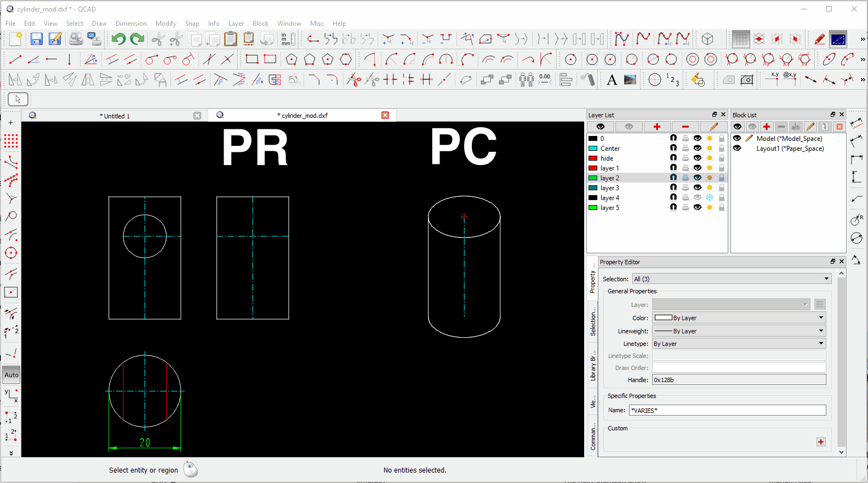Open the Color dropdown in Property Editor
Viewport: 868px width, 483px height.
tap(739, 318)
